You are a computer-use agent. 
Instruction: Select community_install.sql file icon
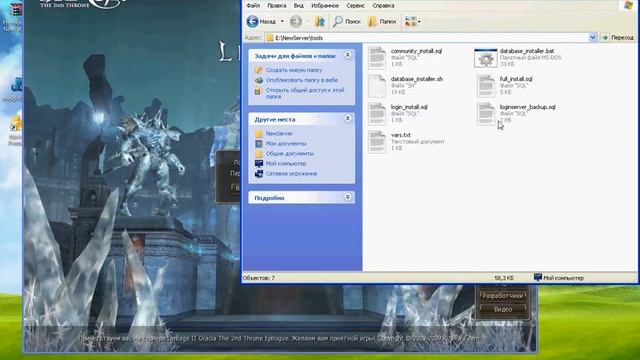[377, 58]
